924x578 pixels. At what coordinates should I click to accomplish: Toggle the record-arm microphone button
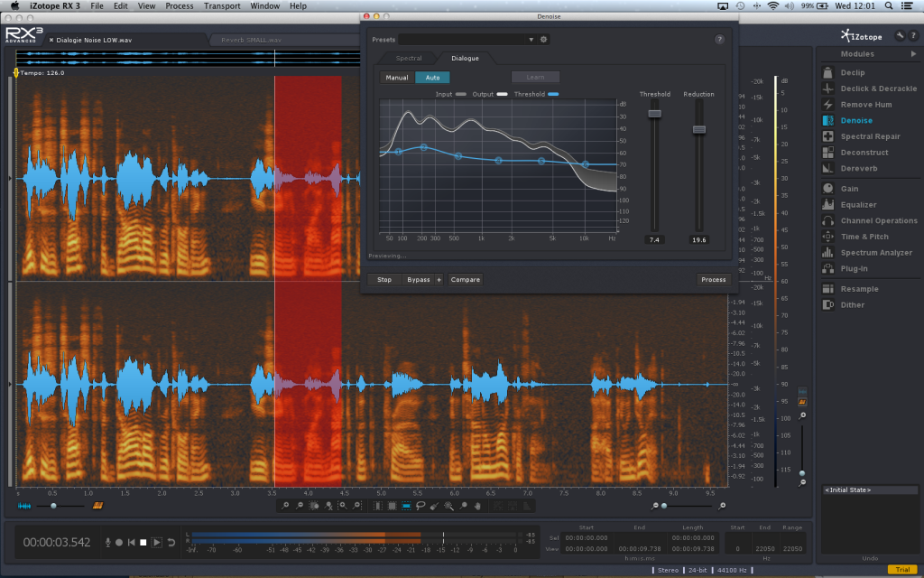(x=108, y=542)
